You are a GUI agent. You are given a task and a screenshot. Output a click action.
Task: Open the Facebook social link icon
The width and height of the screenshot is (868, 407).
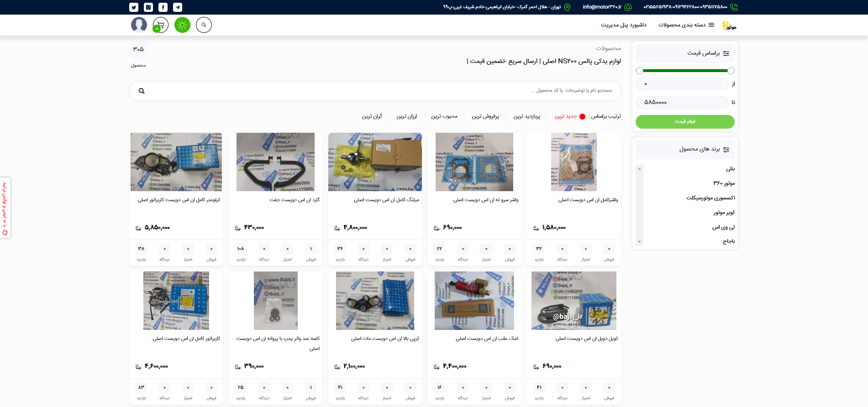click(x=163, y=7)
